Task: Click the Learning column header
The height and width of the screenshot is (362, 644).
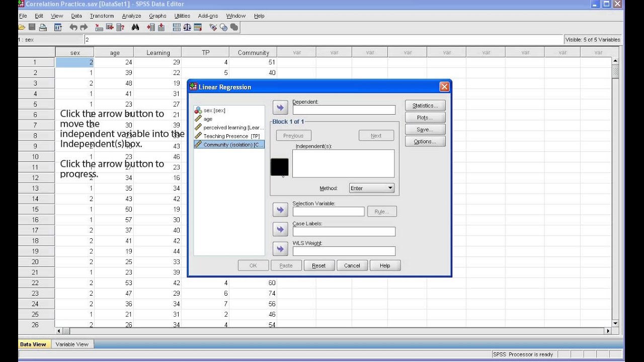Action: click(158, 52)
